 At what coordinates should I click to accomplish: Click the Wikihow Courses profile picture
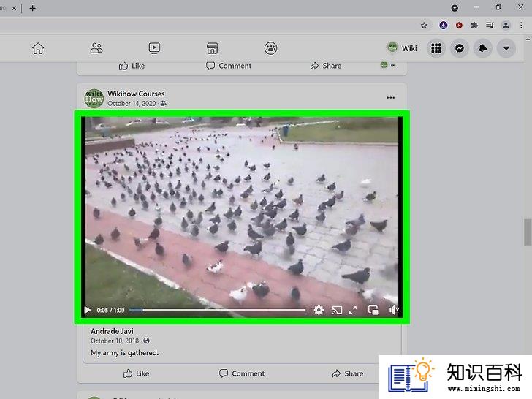click(94, 99)
